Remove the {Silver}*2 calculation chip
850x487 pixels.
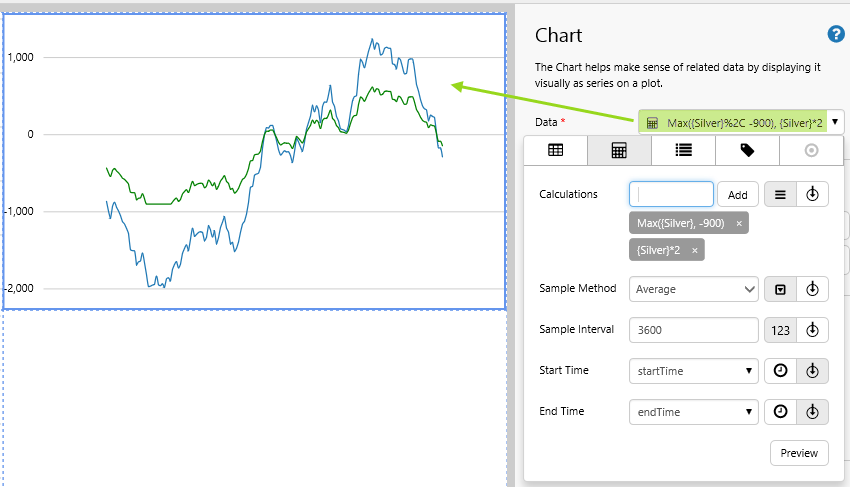point(694,250)
